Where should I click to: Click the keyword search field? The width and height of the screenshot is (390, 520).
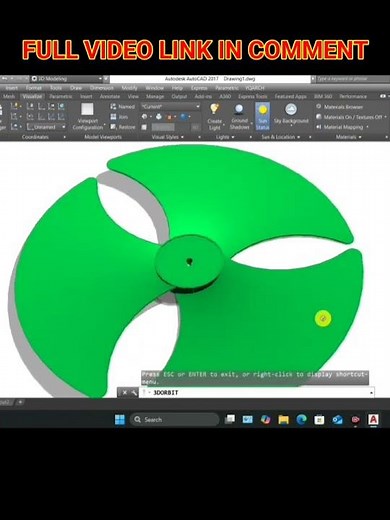353,79
